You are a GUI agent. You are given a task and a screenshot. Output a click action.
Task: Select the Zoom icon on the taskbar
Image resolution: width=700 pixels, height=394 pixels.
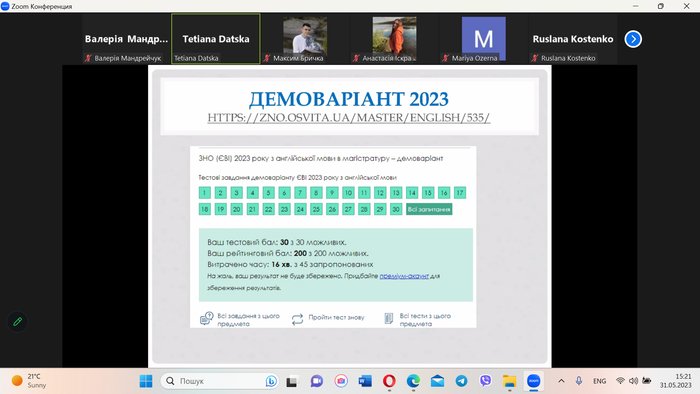(533, 381)
